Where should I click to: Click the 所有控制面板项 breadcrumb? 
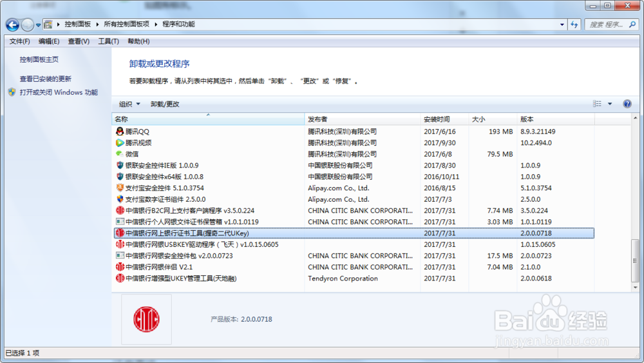(126, 25)
